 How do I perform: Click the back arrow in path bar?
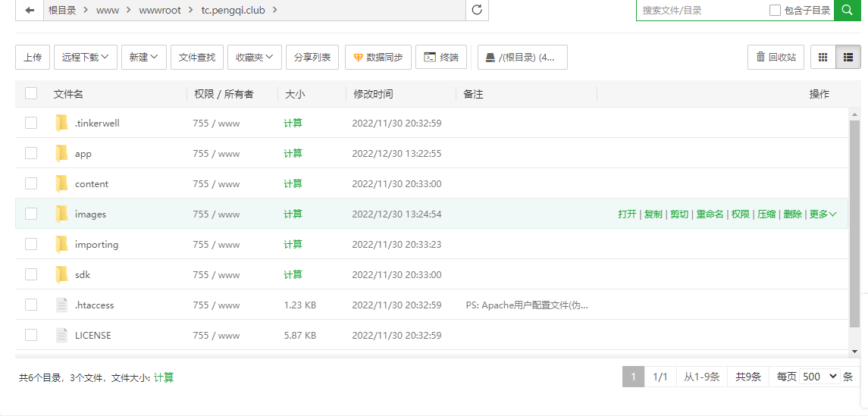pyautogui.click(x=30, y=10)
